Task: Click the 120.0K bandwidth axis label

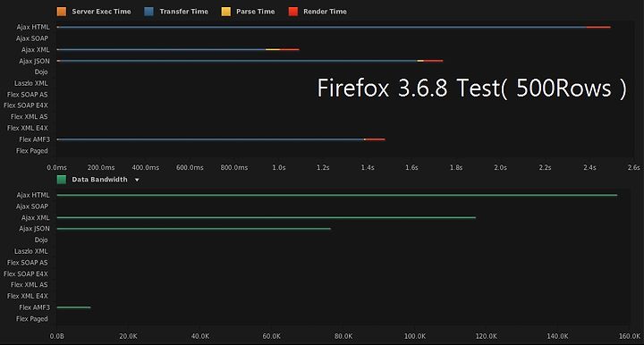Action: 487,336
